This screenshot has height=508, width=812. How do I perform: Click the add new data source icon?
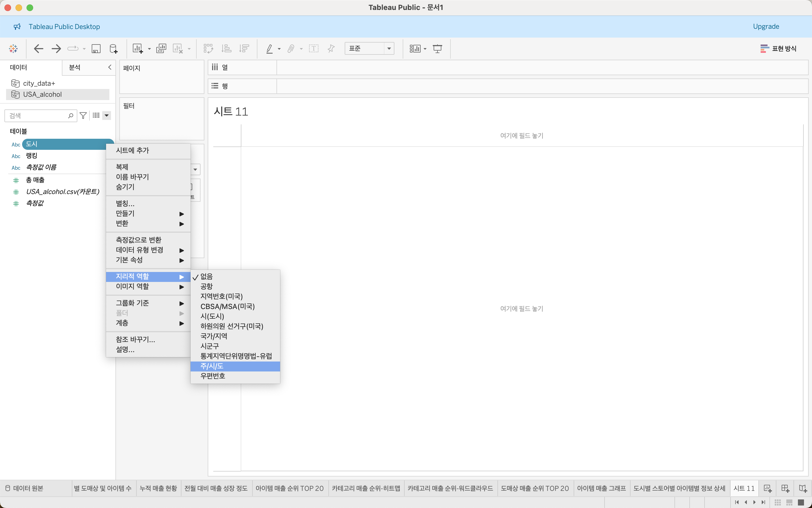[114, 49]
